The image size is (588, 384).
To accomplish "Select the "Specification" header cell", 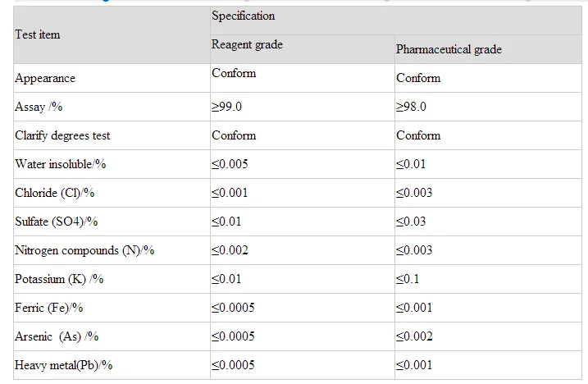I will tap(244, 16).
